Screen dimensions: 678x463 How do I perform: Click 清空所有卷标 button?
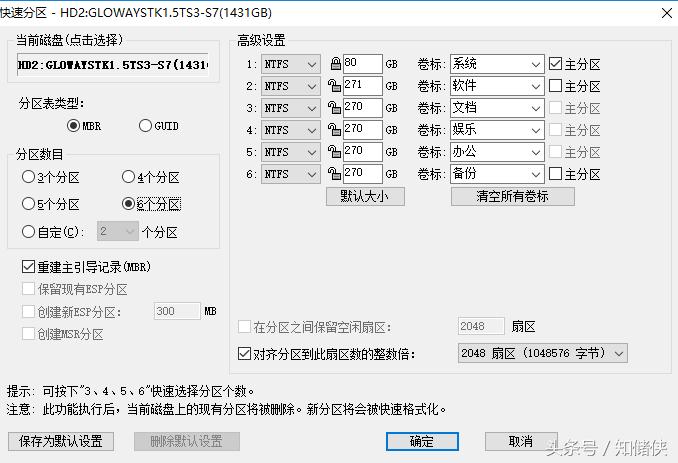pyautogui.click(x=513, y=196)
